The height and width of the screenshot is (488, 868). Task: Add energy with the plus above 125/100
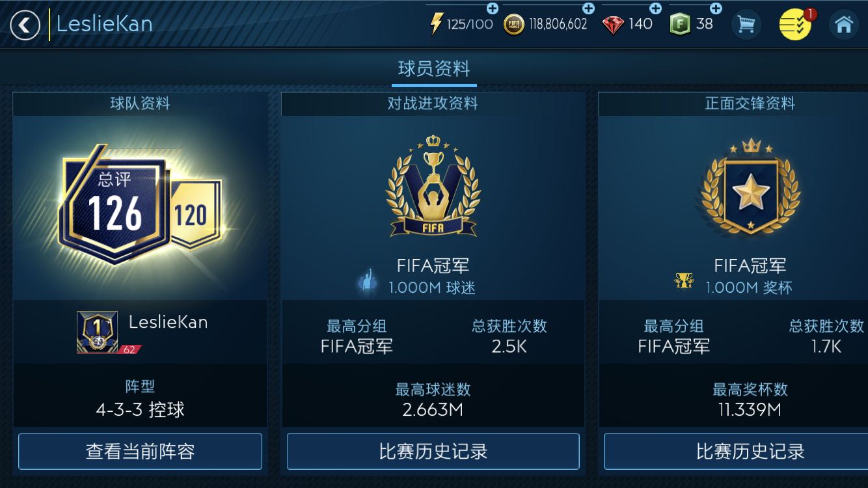(493, 8)
